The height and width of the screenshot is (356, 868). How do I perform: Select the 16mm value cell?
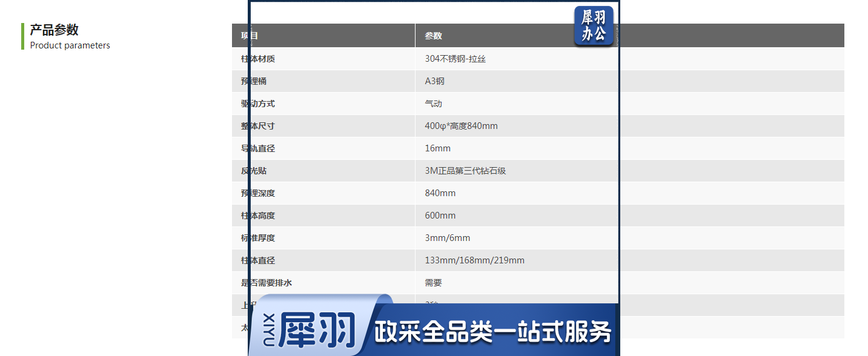click(438, 148)
